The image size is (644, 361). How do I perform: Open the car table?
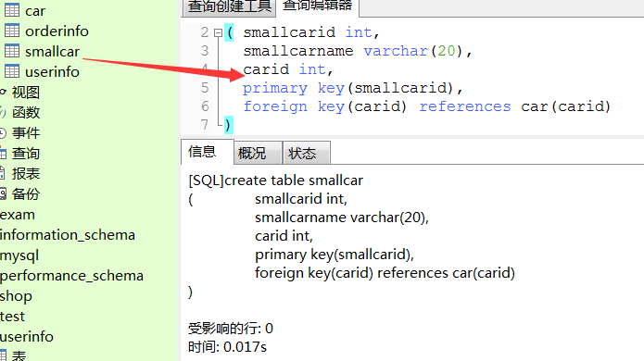point(35,11)
